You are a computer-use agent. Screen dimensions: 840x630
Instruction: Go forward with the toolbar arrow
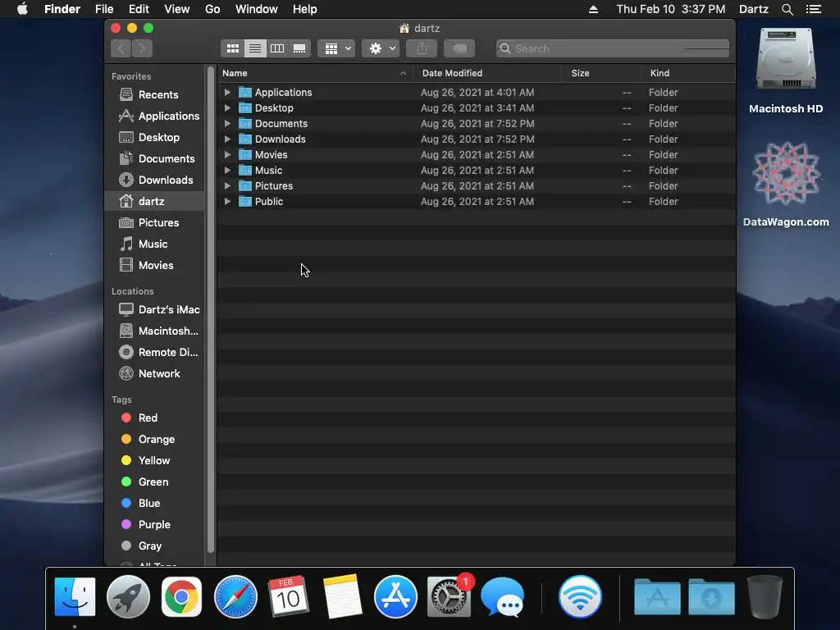[142, 48]
